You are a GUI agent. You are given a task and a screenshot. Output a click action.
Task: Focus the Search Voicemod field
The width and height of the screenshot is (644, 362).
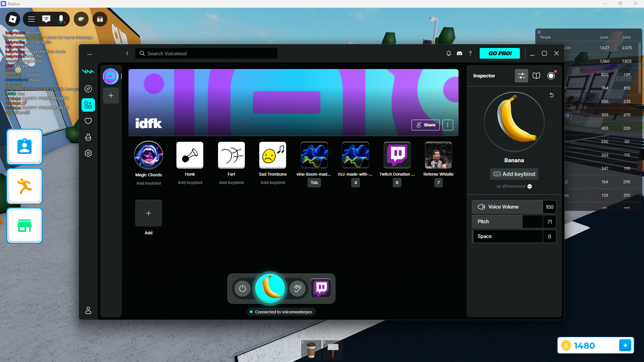click(206, 53)
